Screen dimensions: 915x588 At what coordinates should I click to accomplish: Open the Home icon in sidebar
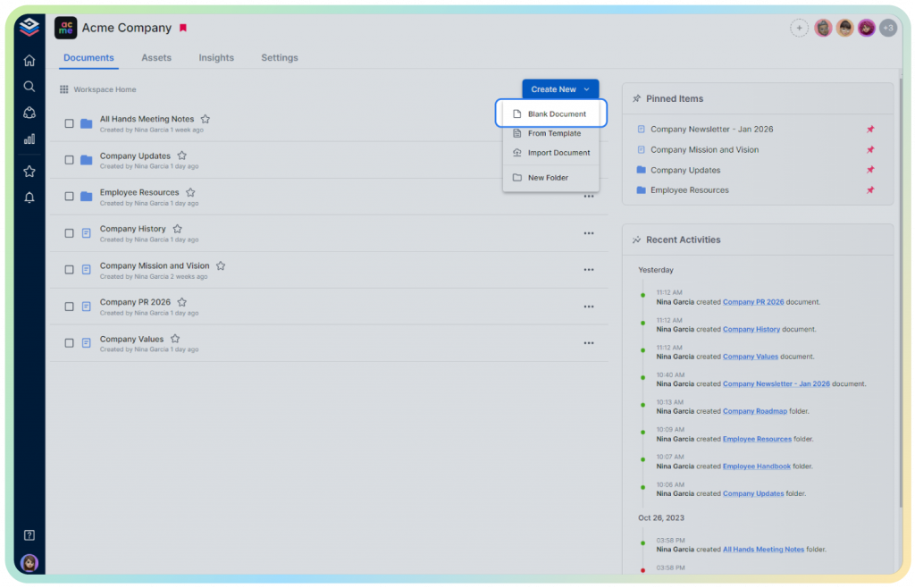pyautogui.click(x=29, y=61)
